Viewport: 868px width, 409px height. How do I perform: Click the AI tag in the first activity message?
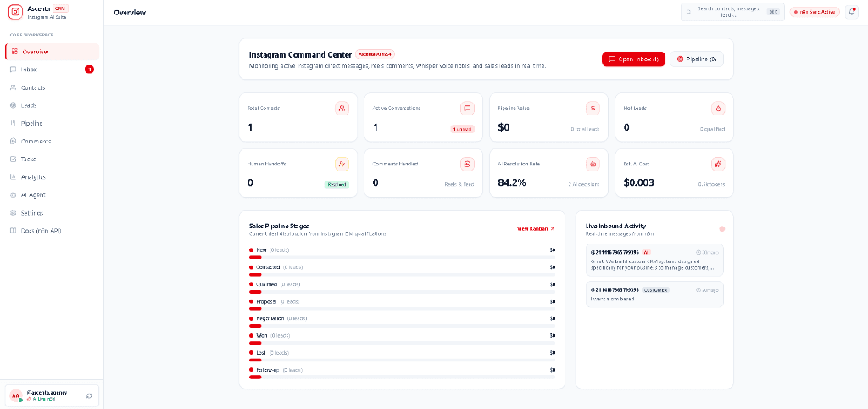pyautogui.click(x=646, y=252)
